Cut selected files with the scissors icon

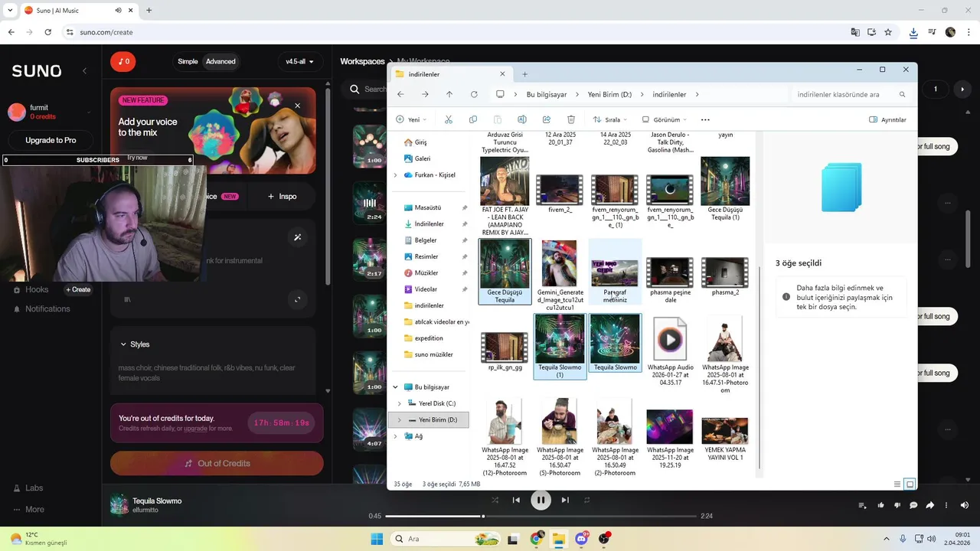(449, 119)
